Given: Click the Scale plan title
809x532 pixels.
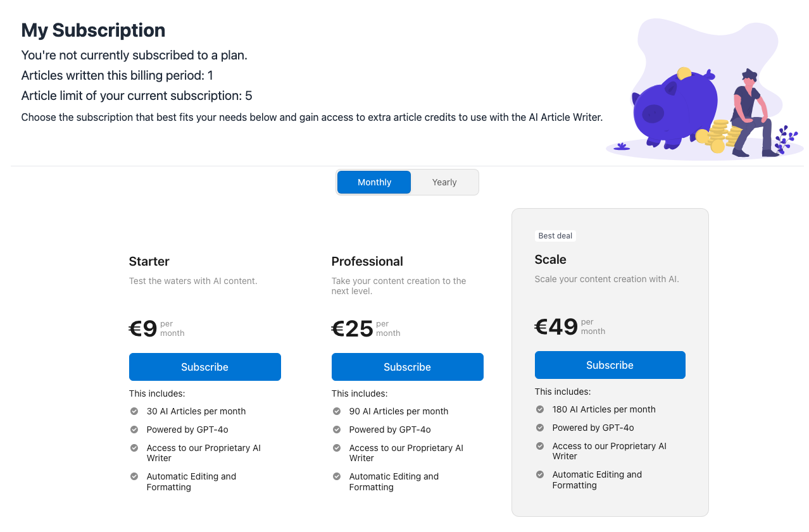Looking at the screenshot, I should tap(551, 259).
